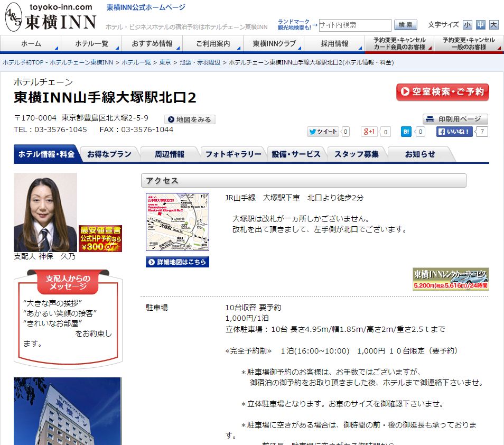
Task: Click the Tweet count bubble
Action: (345, 132)
